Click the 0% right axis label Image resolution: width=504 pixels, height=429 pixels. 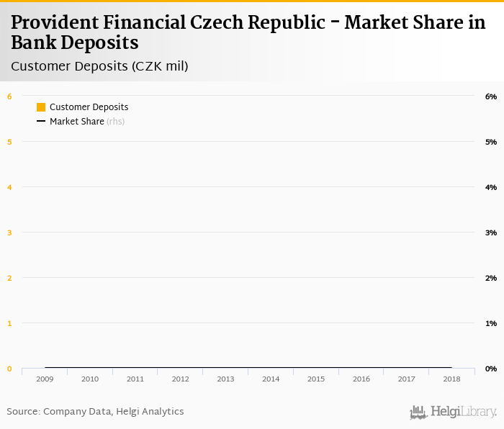click(491, 369)
